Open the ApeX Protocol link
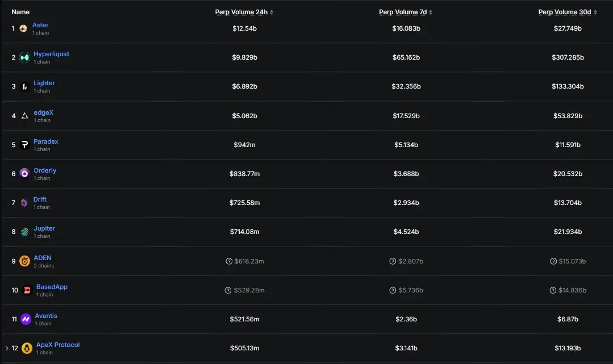Viewport: 613px width, 364px height. pos(58,345)
